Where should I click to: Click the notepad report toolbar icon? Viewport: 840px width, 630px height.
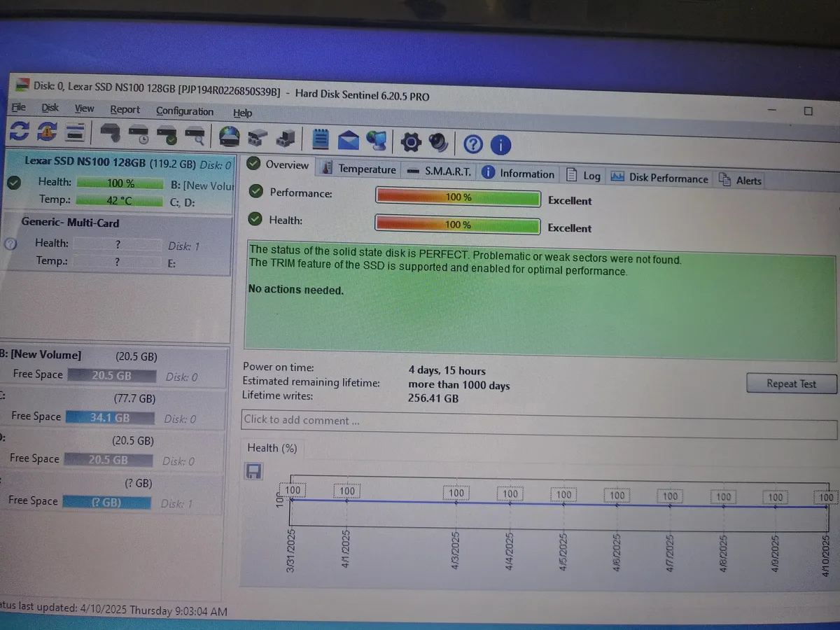pyautogui.click(x=321, y=139)
